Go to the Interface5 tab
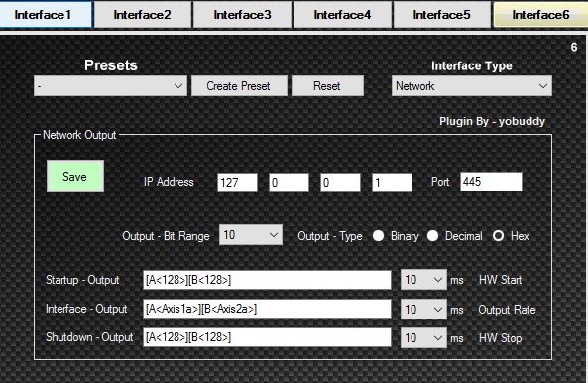The width and height of the screenshot is (588, 383). [442, 15]
